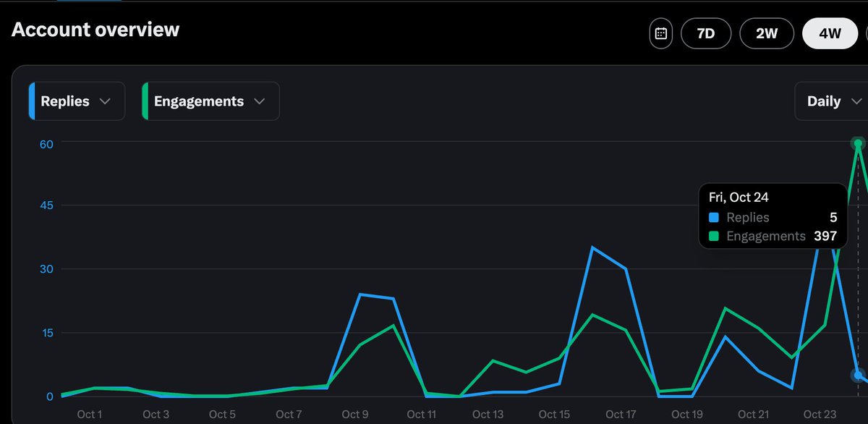Viewport: 868px width, 424px height.
Task: Select the 7D time range
Action: tap(706, 33)
